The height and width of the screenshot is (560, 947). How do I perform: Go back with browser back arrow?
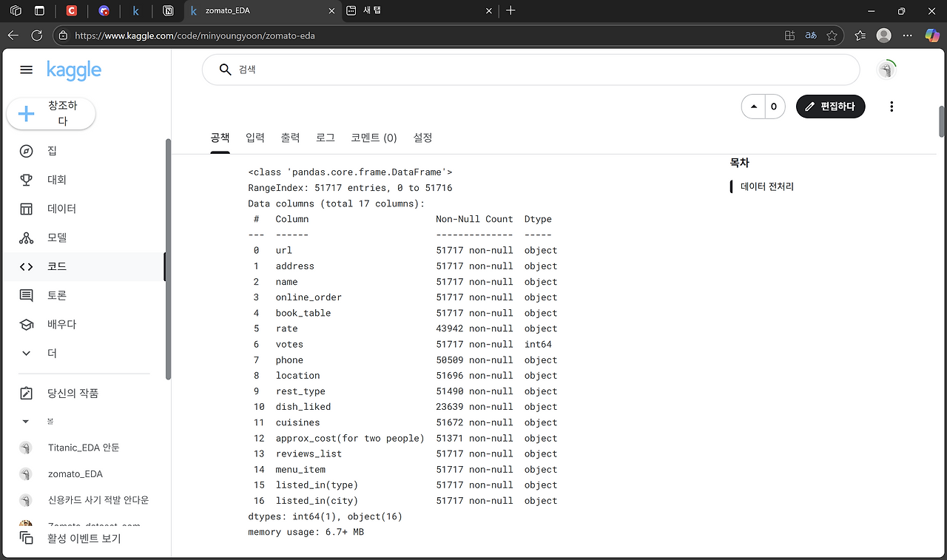[x=13, y=35]
